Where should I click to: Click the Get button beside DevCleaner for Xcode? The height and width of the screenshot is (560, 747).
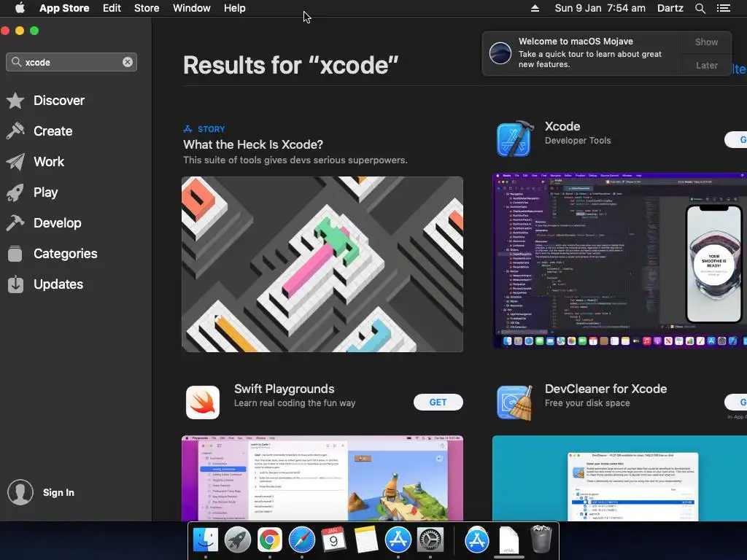click(x=737, y=402)
